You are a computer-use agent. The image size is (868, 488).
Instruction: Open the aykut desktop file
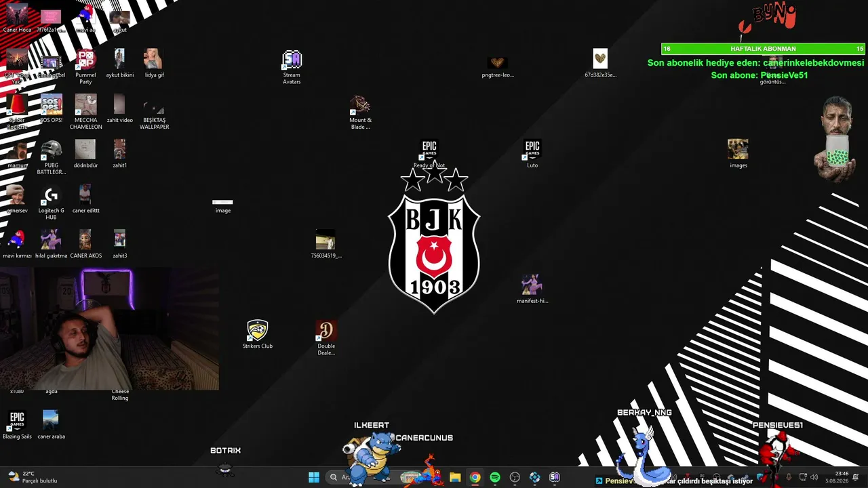point(119,20)
